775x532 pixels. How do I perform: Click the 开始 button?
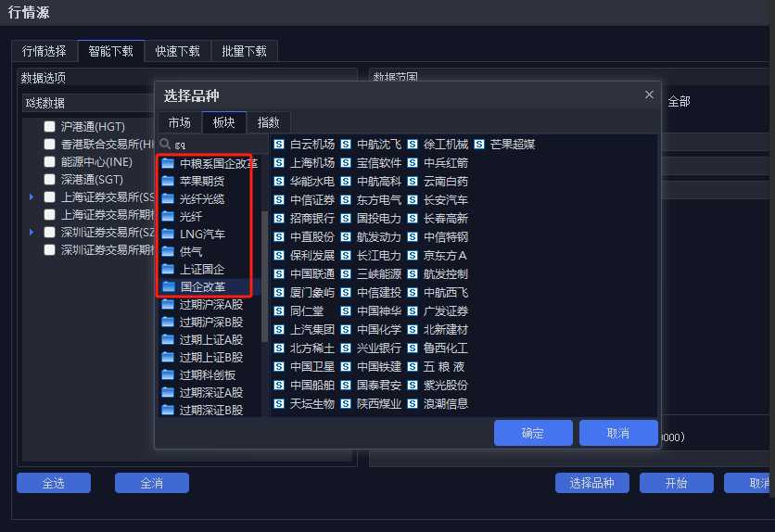[676, 483]
